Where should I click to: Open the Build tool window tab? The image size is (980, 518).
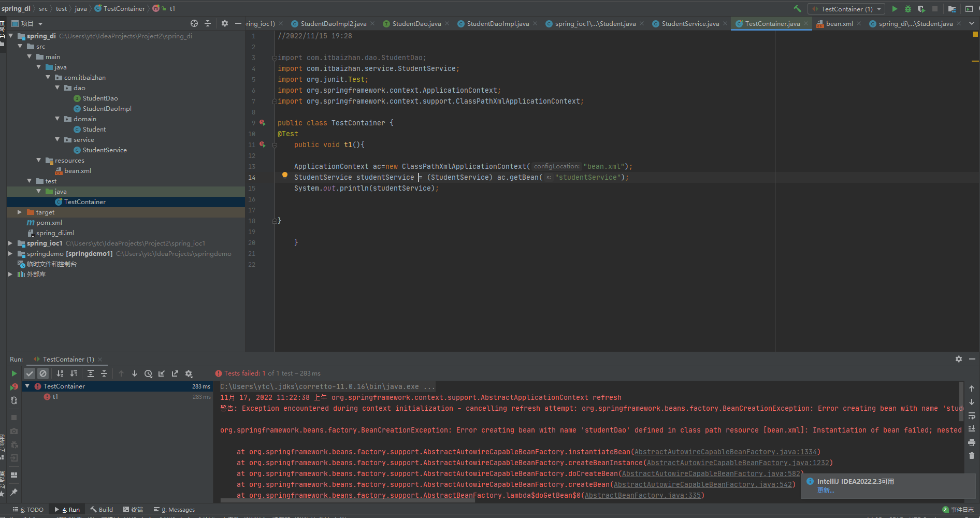(x=102, y=510)
